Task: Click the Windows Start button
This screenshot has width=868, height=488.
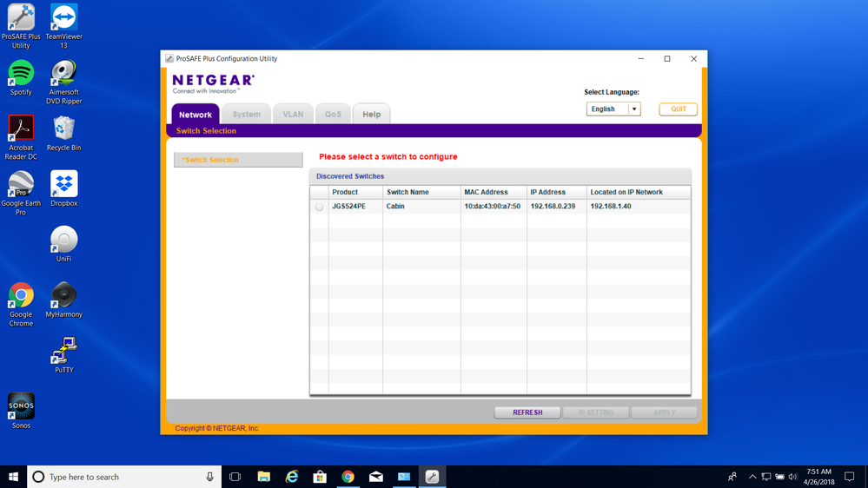Action: pyautogui.click(x=13, y=477)
